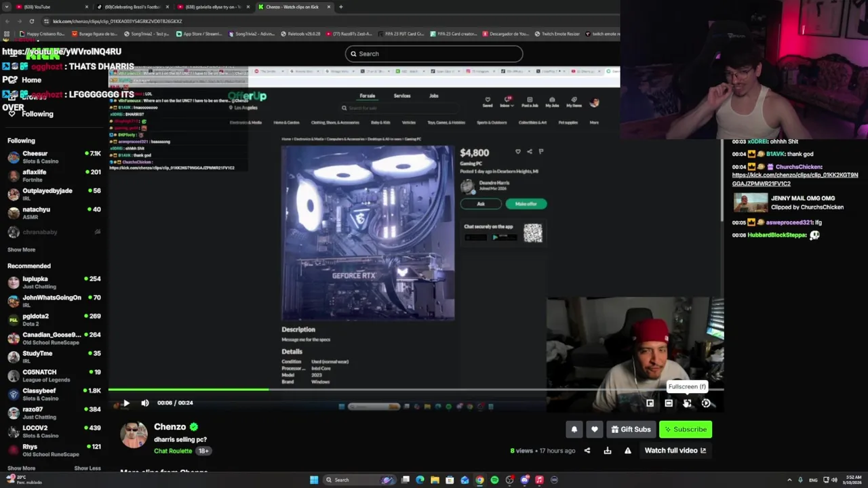Open JohnWhatsGoingOn recommended channel
The height and width of the screenshot is (488, 868).
[54, 301]
